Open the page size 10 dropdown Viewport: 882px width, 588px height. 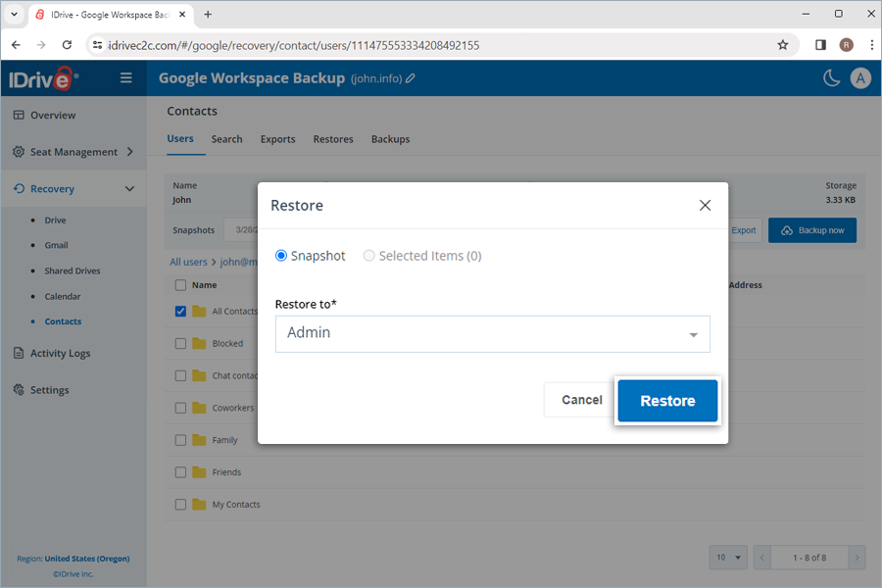(728, 558)
